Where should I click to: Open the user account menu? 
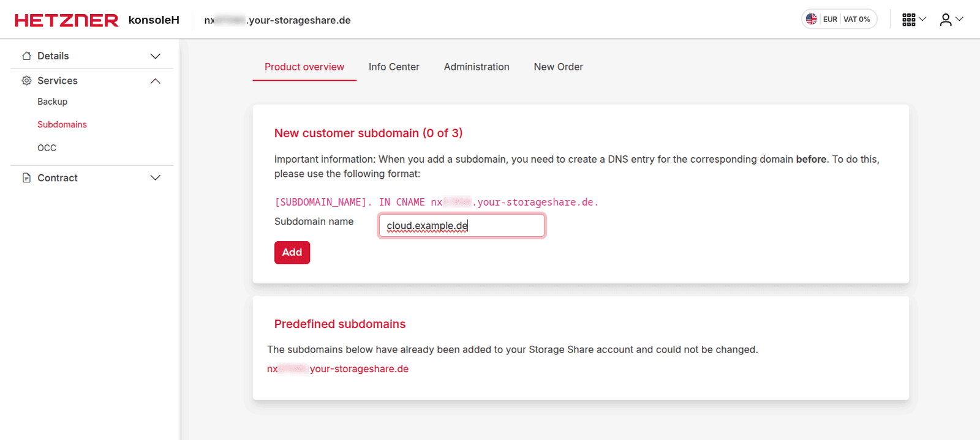point(946,20)
